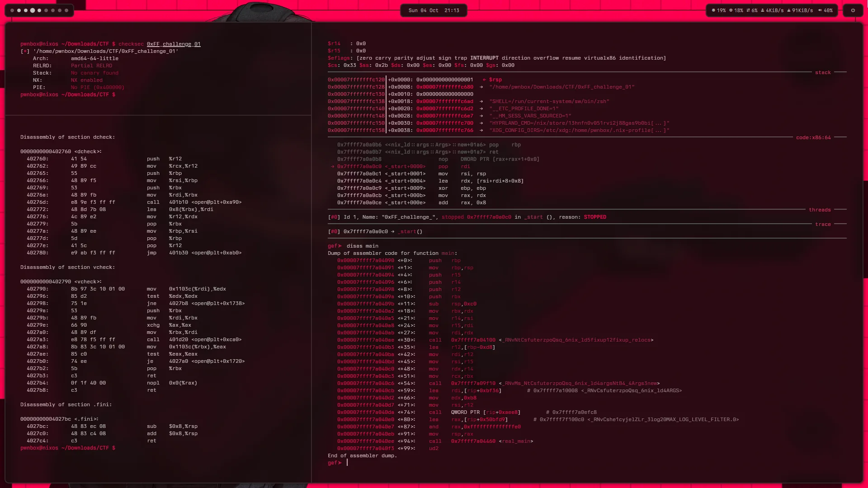Viewport: 868px width, 488px height.
Task: Switch to the second workspace dot
Action: (19, 10)
